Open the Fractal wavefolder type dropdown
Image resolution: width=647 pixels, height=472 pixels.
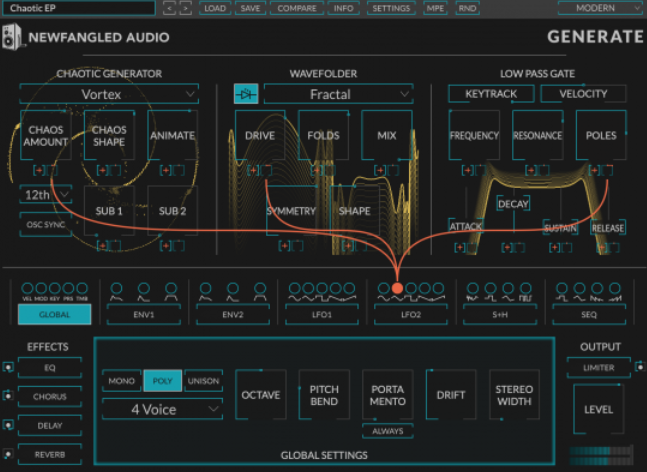tap(338, 94)
